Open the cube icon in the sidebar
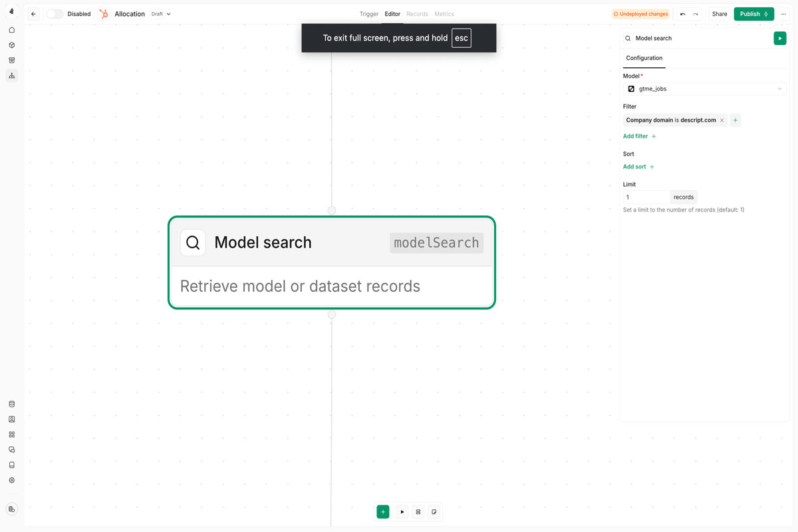Screen dimensions: 798x532 11,45
